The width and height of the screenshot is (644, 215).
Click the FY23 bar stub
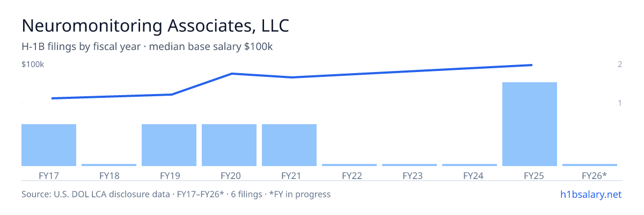tap(409, 165)
